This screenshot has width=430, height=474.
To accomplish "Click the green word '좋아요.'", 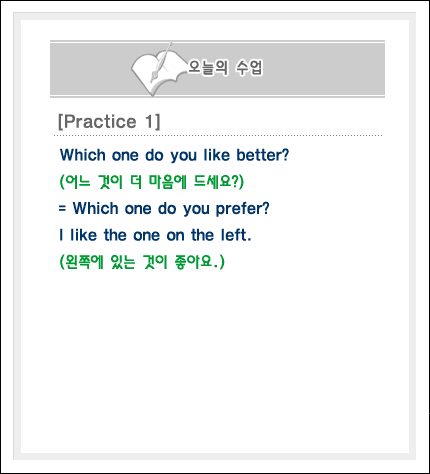I will click(x=200, y=262).
